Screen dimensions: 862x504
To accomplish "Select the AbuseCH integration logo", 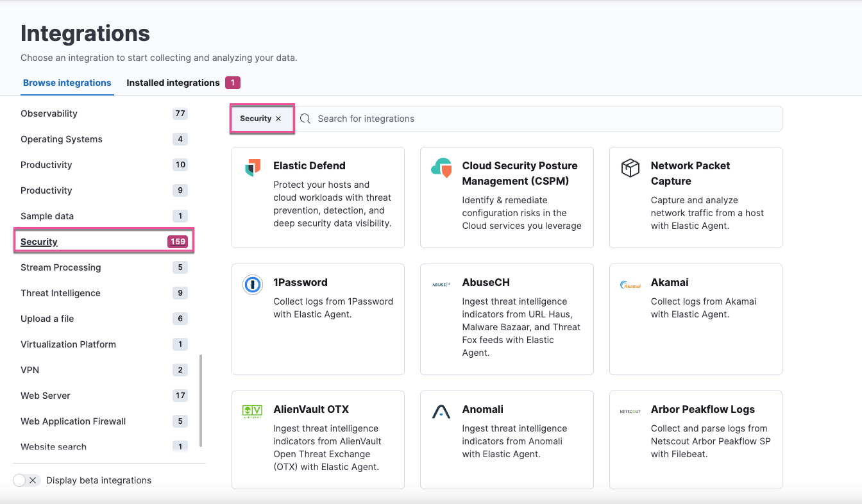I will pyautogui.click(x=441, y=284).
